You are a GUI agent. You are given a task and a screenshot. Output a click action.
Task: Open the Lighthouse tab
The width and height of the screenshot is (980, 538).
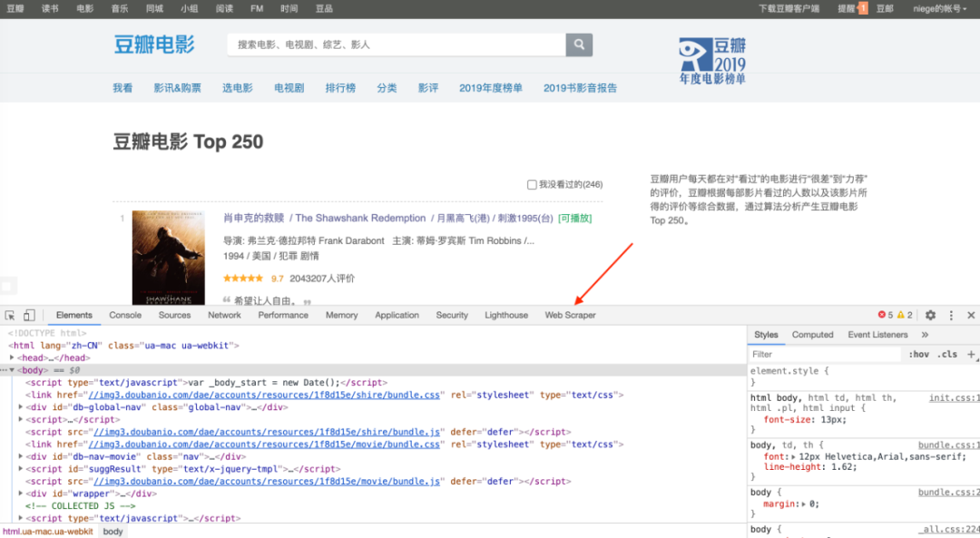coord(506,315)
